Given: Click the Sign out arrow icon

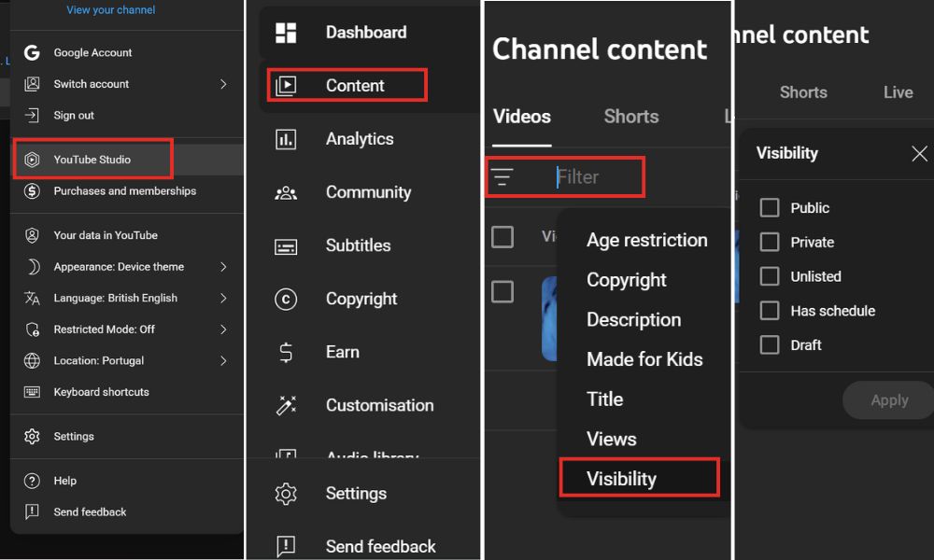Looking at the screenshot, I should tap(32, 116).
